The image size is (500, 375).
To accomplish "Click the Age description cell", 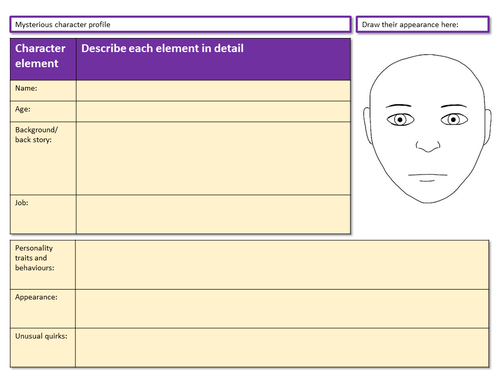I will pyautogui.click(x=213, y=112).
